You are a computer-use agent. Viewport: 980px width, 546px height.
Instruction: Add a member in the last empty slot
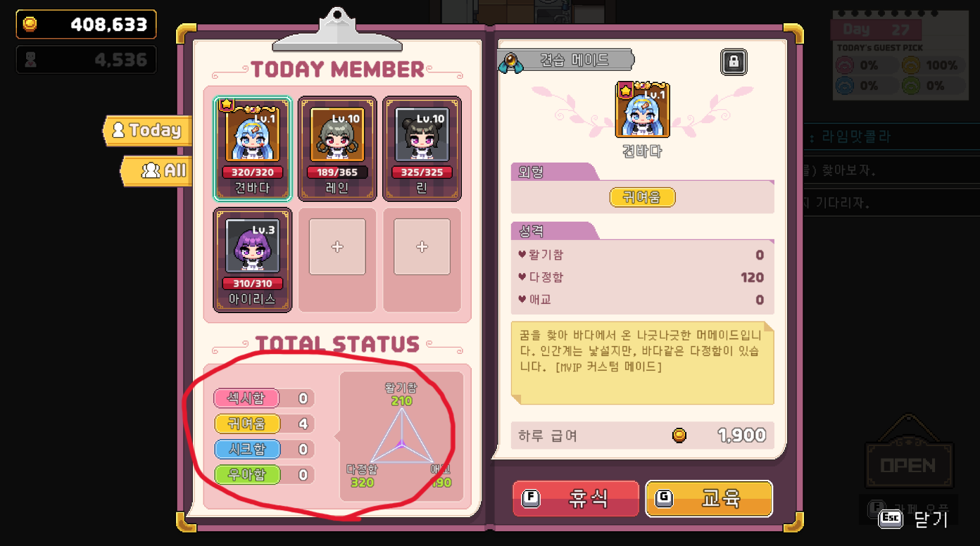422,247
